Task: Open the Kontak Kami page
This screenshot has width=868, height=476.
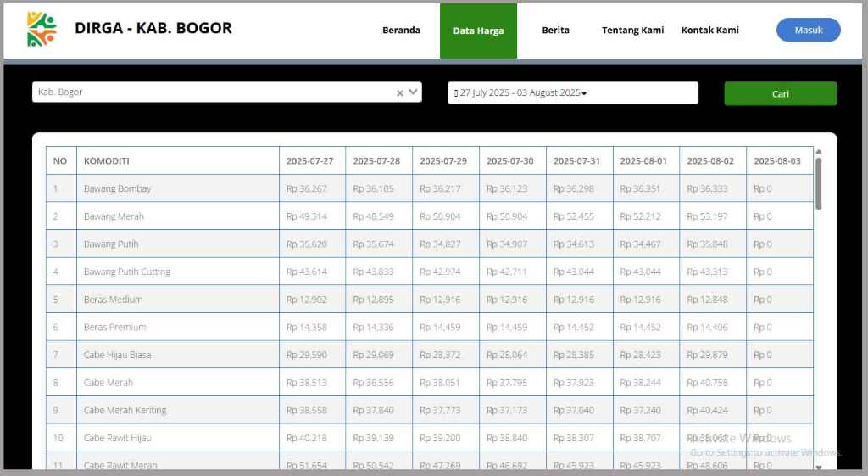Action: [x=709, y=30]
